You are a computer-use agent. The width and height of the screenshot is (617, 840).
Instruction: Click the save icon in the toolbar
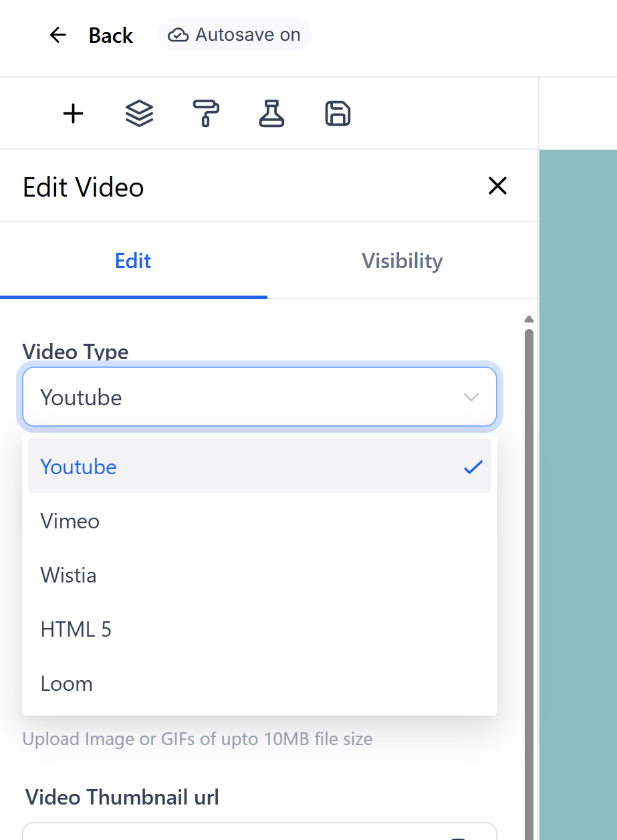337,113
